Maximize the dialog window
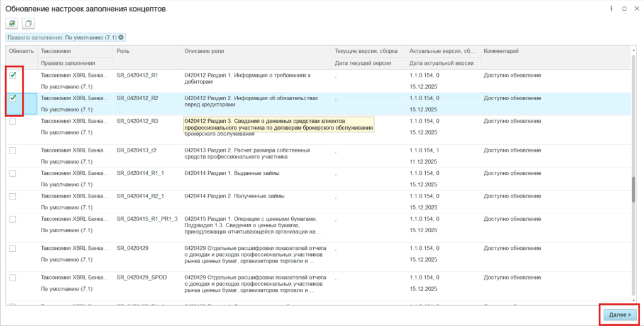 pyautogui.click(x=624, y=9)
